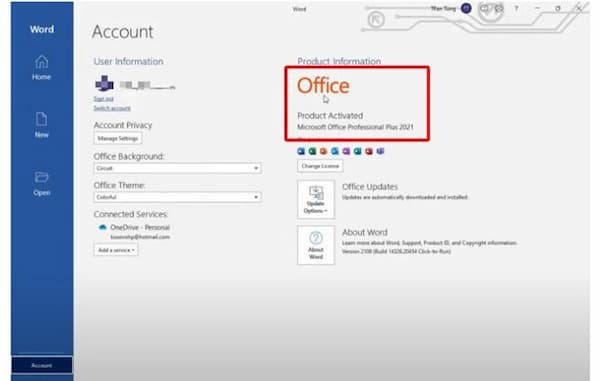
Task: Select the OneDrive - Personal service entry
Action: tap(140, 227)
